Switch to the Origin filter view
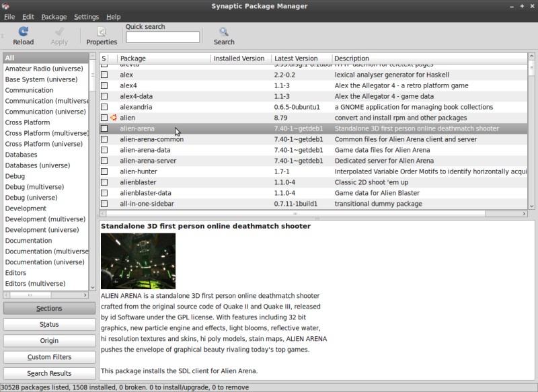Image resolution: width=538 pixels, height=392 pixels. tap(49, 340)
